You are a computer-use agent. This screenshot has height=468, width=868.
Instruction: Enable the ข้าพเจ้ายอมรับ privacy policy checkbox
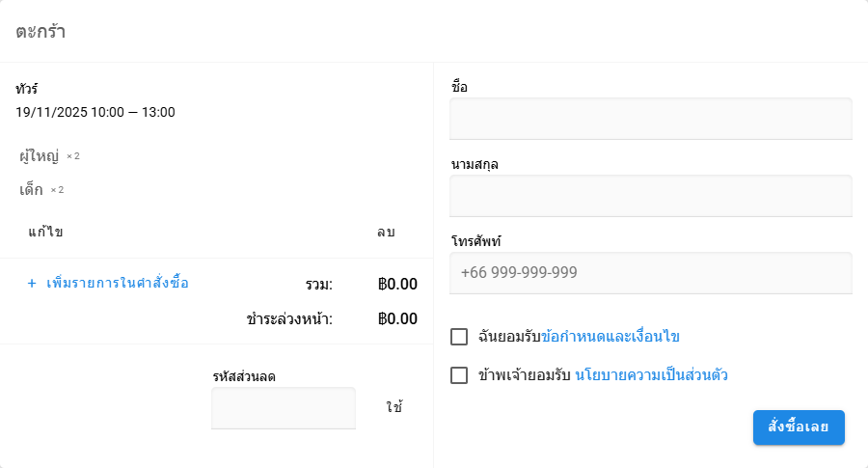459,375
